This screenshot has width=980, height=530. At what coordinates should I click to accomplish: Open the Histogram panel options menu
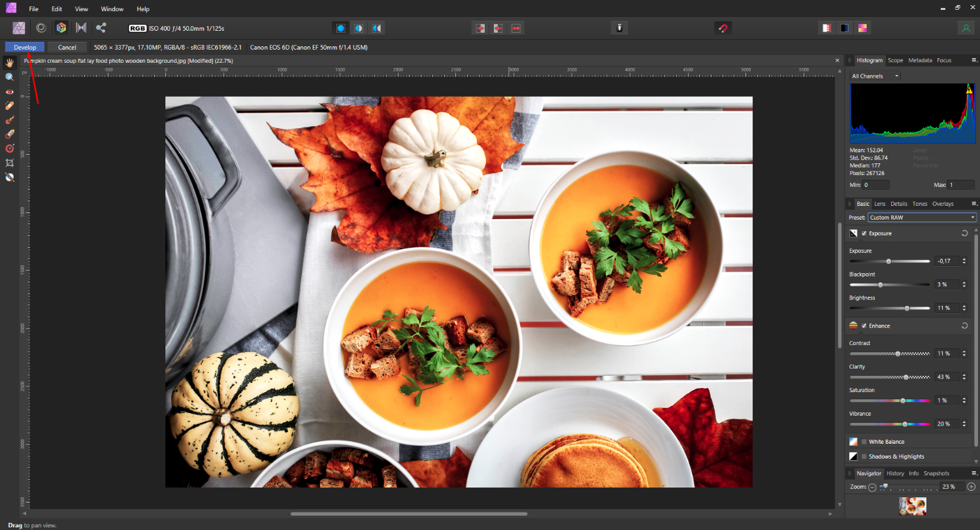[973, 60]
